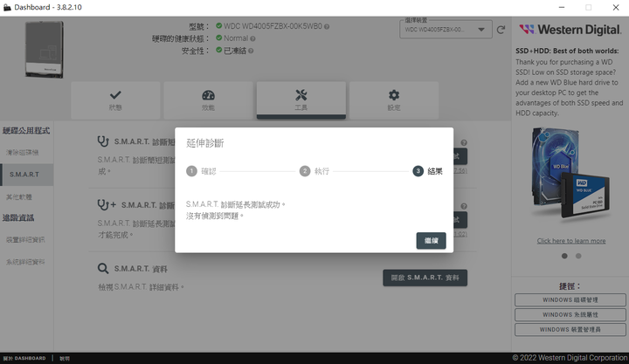Screen dimensions: 629x364
Task: Click the 檢視S.M.A.R.T. 詳細資料 description
Action: 142,287
